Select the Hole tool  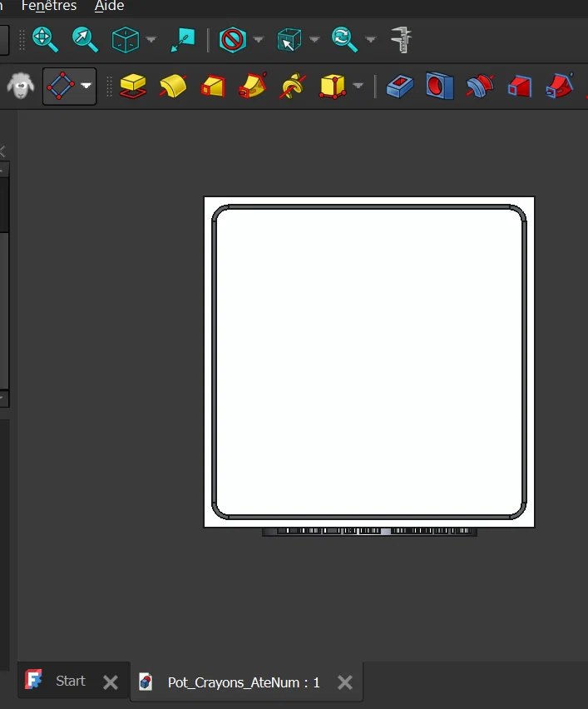[440, 86]
